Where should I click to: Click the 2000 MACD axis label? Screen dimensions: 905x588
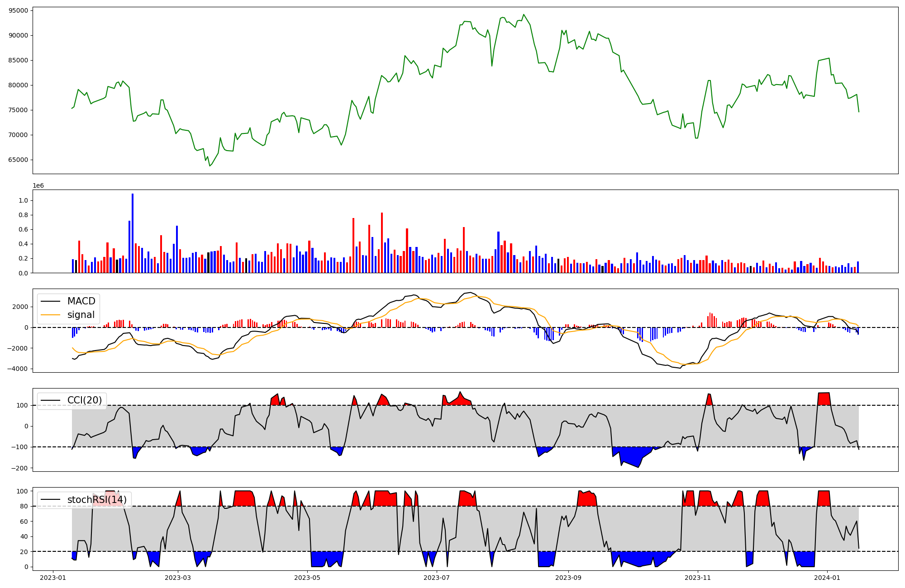tap(20, 307)
